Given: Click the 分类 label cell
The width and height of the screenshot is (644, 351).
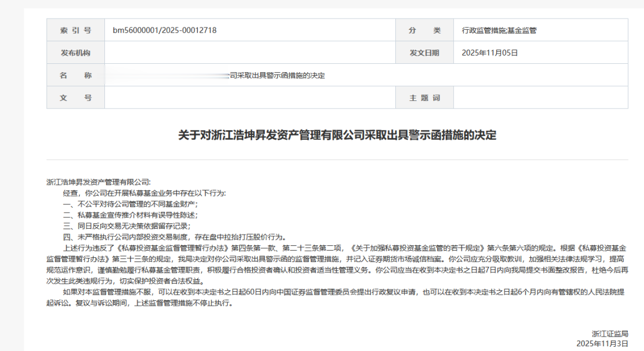Looking at the screenshot, I should point(425,30).
